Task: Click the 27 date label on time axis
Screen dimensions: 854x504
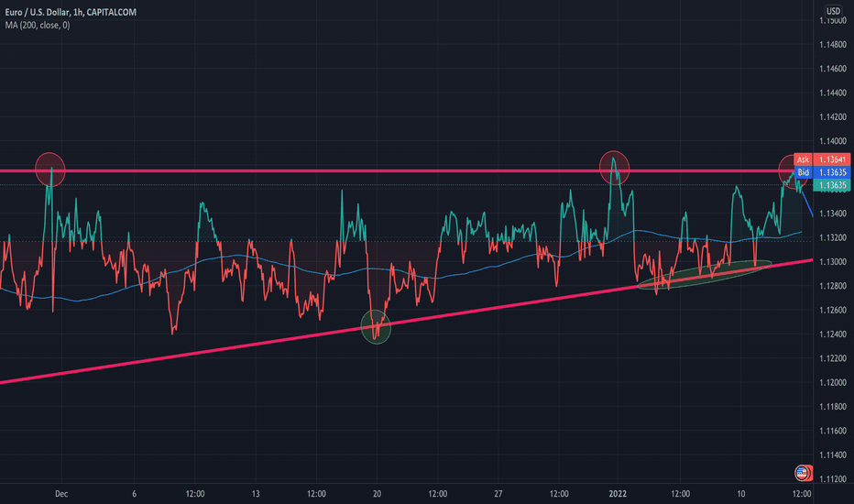Action: 498,494
